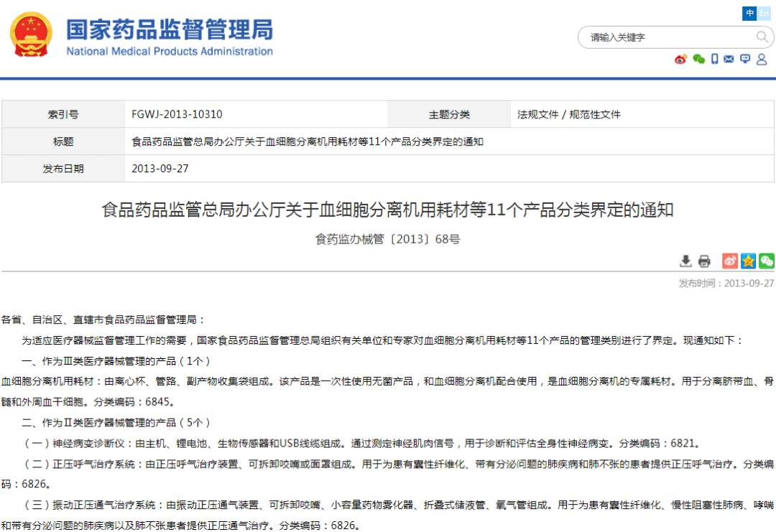Open the WeChat icon in header
Viewport: 776px width, 532px height.
coord(699,60)
